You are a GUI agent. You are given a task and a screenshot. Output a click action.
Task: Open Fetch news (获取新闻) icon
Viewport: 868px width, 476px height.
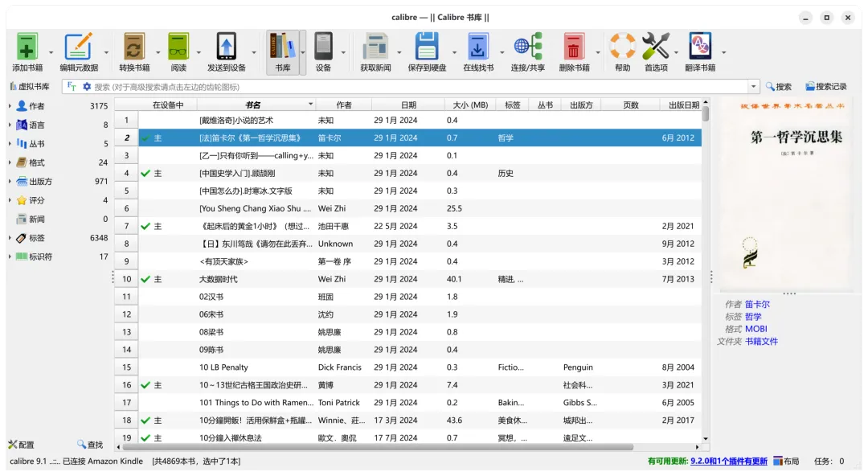[x=375, y=47]
